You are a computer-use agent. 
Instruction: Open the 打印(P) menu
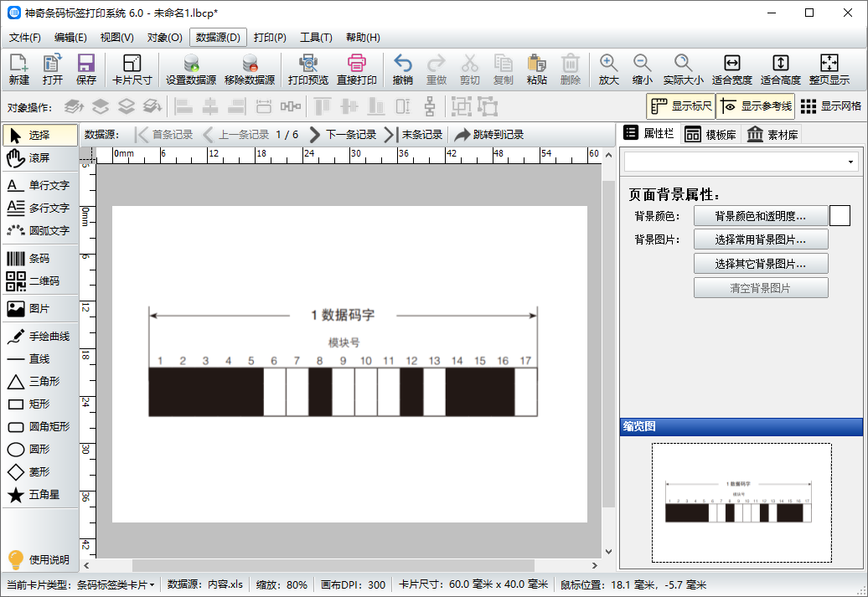[x=270, y=38]
